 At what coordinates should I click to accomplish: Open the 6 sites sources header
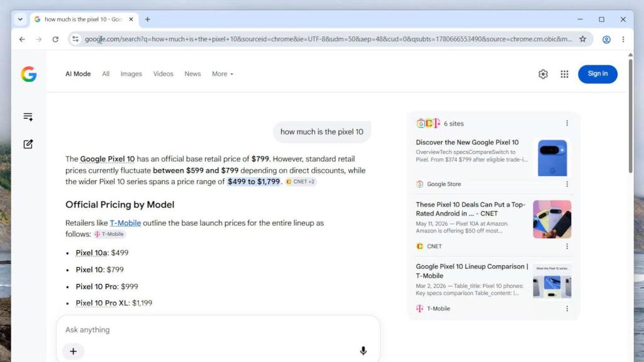[440, 123]
